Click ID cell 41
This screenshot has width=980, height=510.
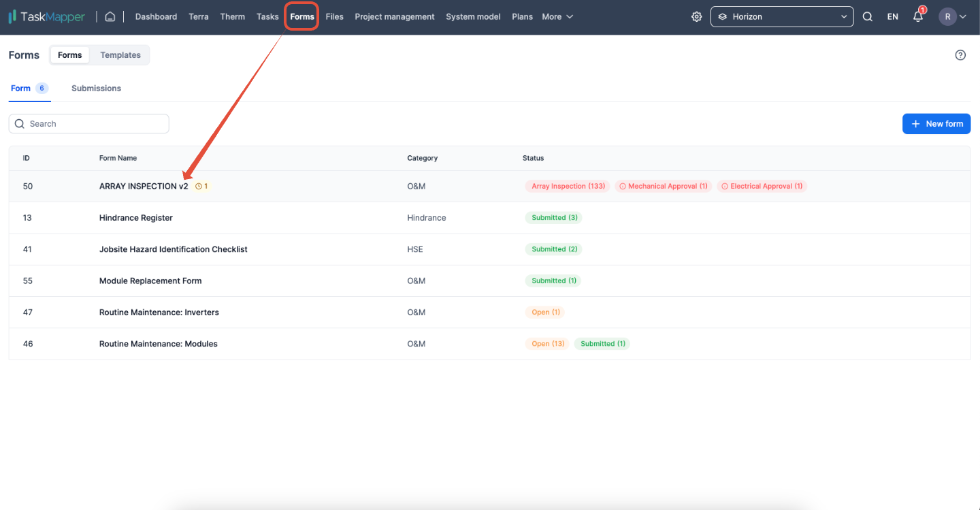click(27, 249)
